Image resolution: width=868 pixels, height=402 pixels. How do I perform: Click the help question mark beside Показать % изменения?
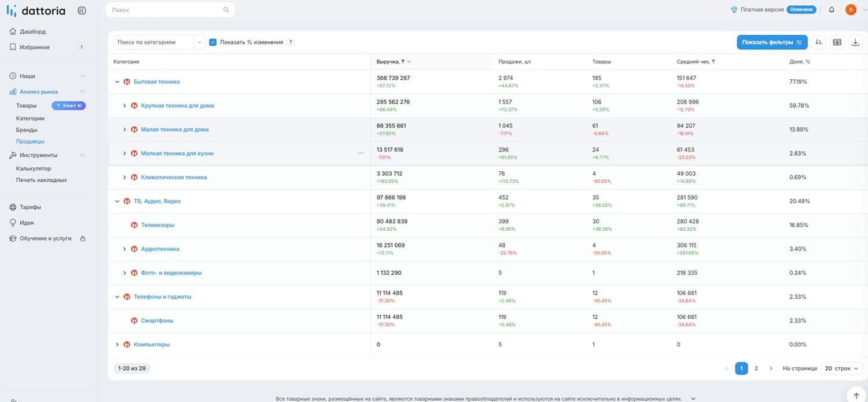coord(290,42)
